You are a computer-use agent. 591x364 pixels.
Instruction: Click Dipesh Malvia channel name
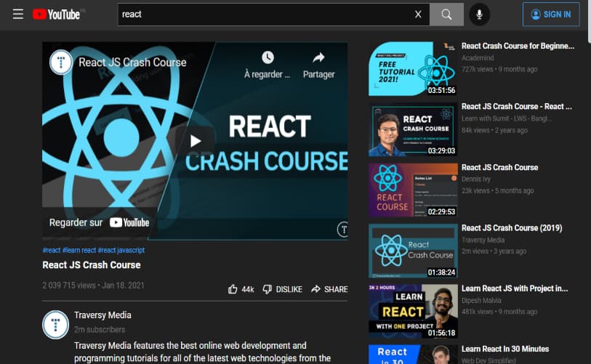481,300
